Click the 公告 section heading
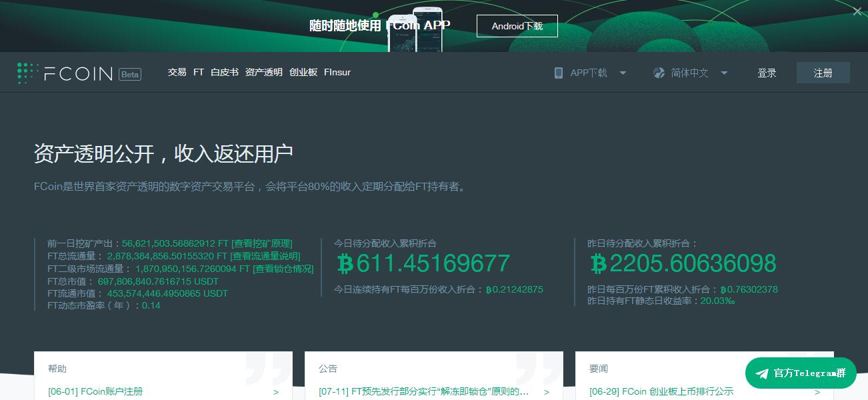 point(328,369)
